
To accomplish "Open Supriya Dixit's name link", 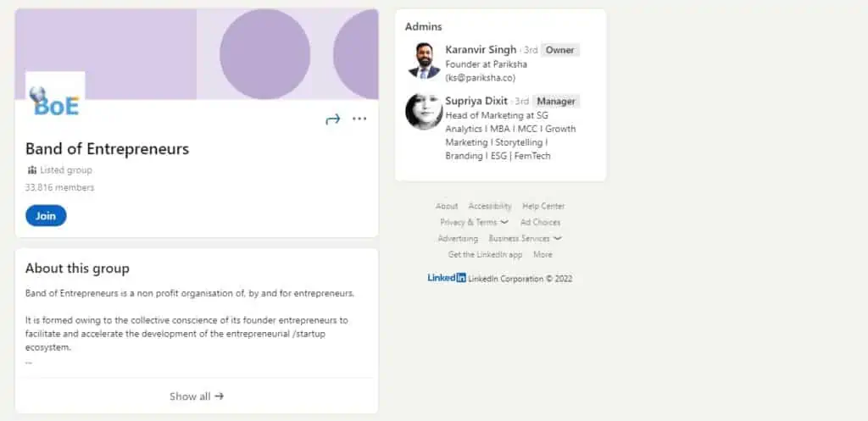I will 477,101.
